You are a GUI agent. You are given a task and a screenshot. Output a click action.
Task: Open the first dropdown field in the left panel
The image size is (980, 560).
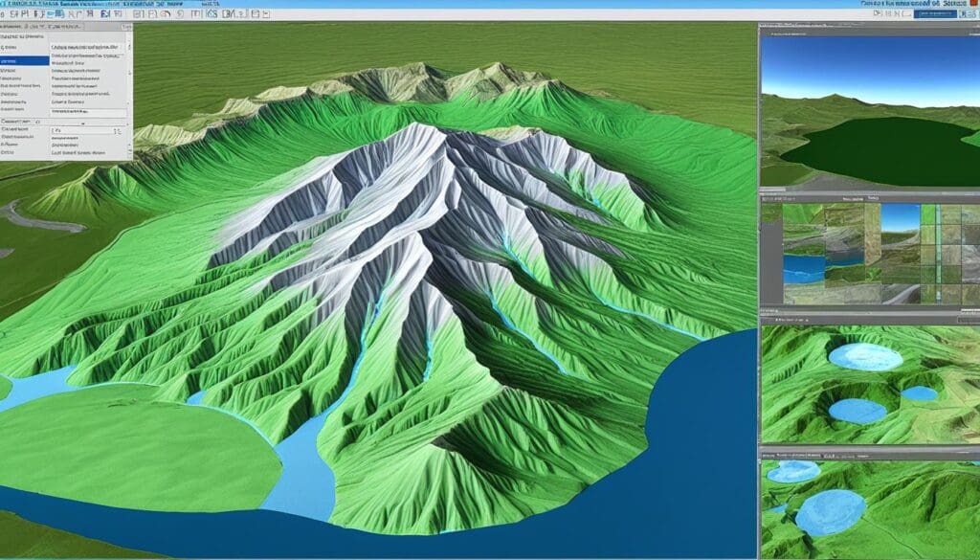[x=88, y=46]
